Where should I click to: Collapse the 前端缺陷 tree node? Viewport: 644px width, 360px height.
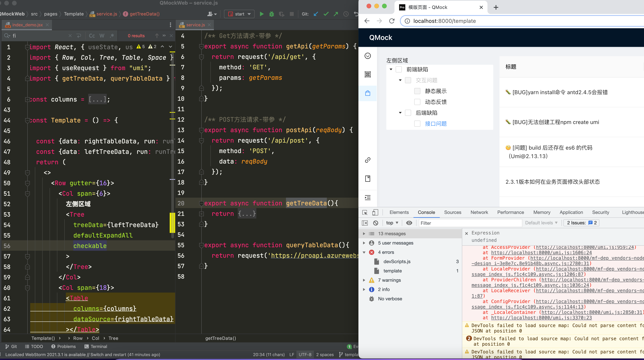point(391,70)
